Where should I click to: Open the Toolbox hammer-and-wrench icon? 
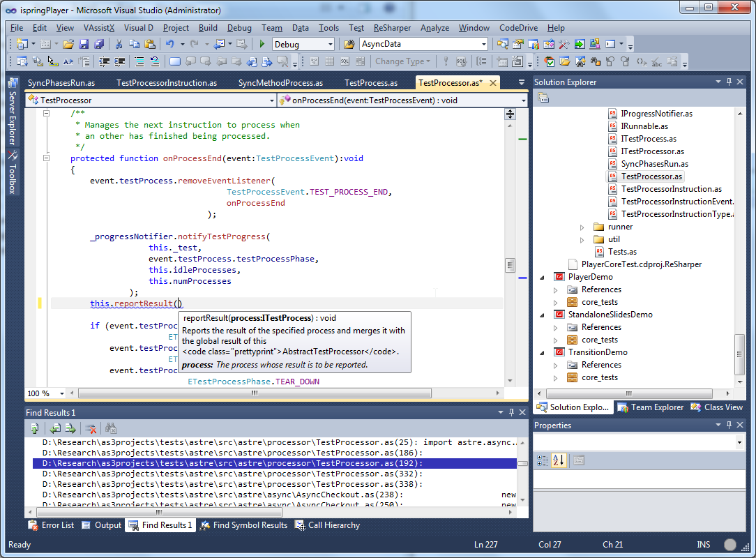[x=564, y=45]
